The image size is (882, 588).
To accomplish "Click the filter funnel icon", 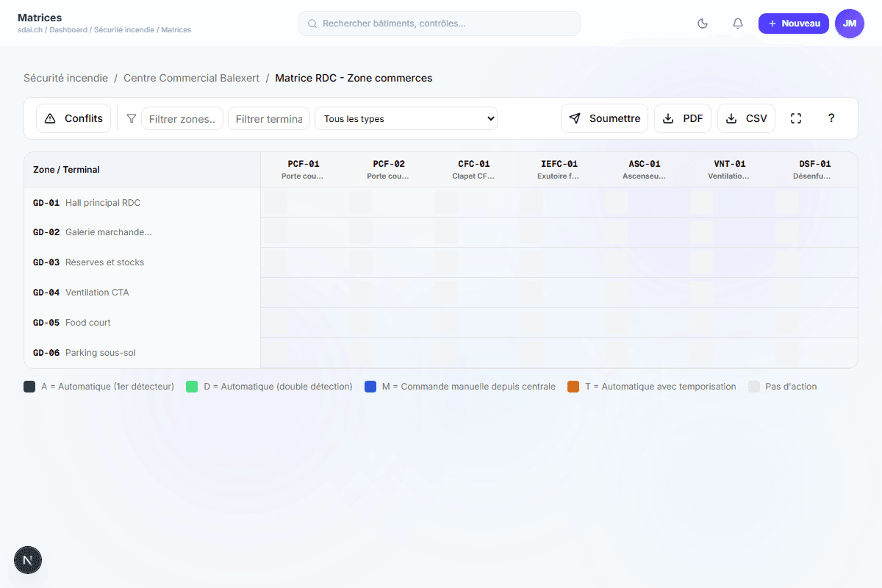I will click(x=132, y=118).
